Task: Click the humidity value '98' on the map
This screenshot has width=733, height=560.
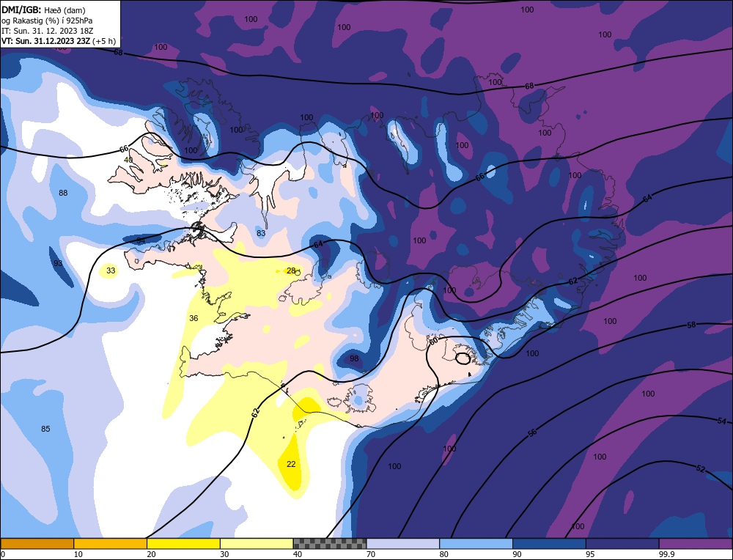Action: [x=354, y=358]
